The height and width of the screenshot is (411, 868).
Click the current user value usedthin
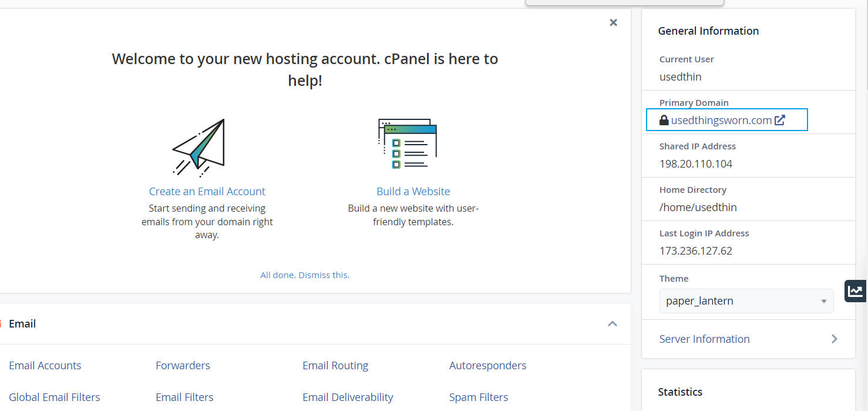[680, 76]
